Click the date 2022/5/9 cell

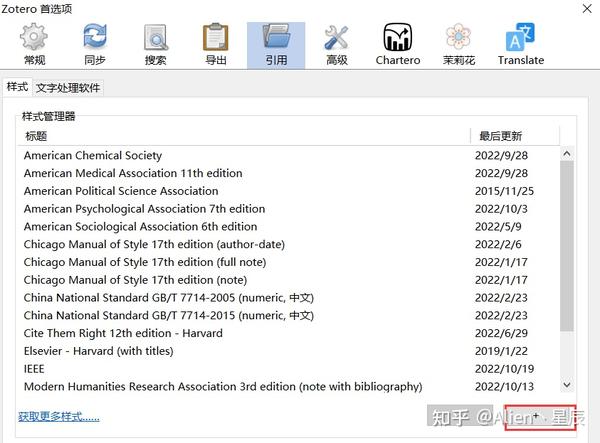point(498,226)
